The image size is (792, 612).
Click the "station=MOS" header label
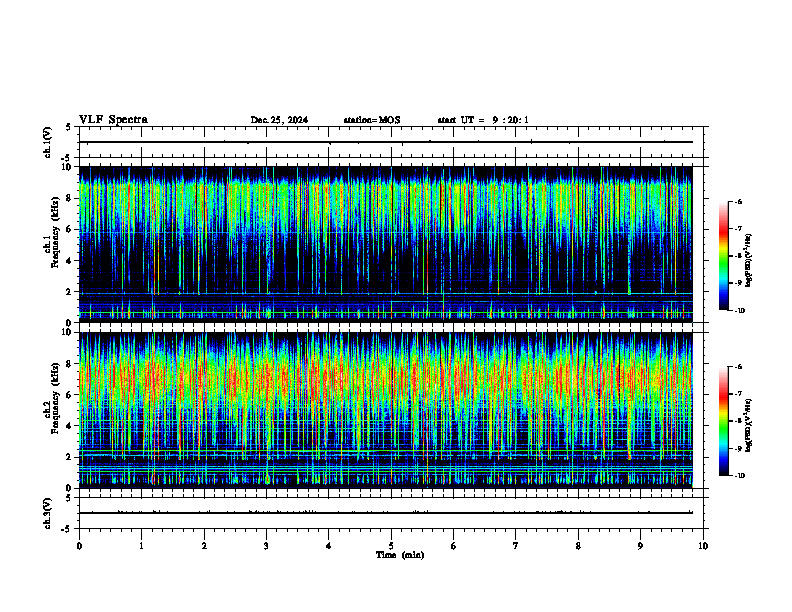click(x=372, y=120)
